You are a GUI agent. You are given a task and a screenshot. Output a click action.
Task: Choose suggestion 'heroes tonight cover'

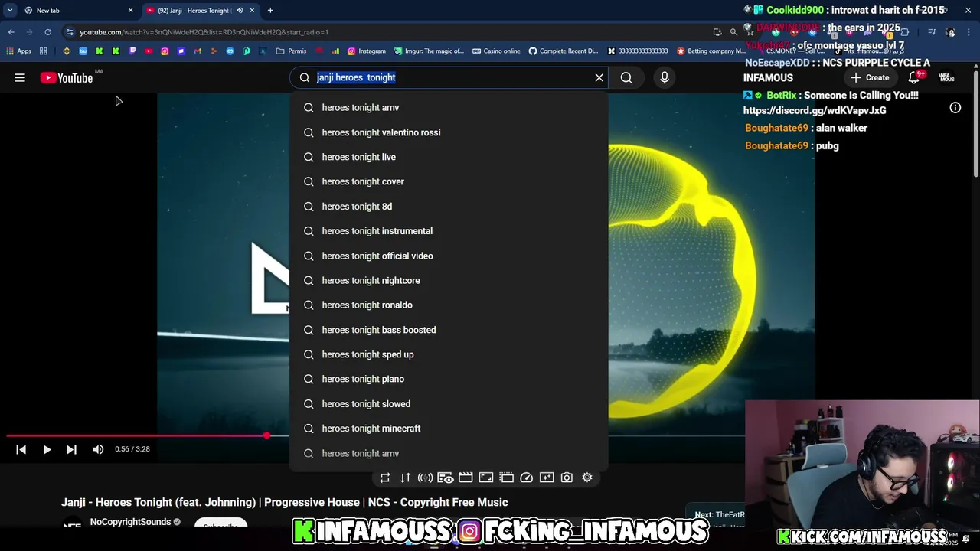point(449,181)
